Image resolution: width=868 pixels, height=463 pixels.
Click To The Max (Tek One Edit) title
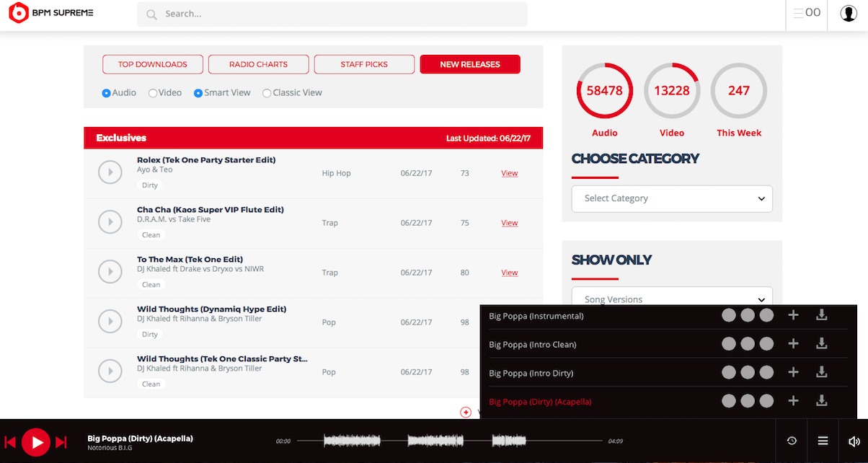pyautogui.click(x=190, y=260)
